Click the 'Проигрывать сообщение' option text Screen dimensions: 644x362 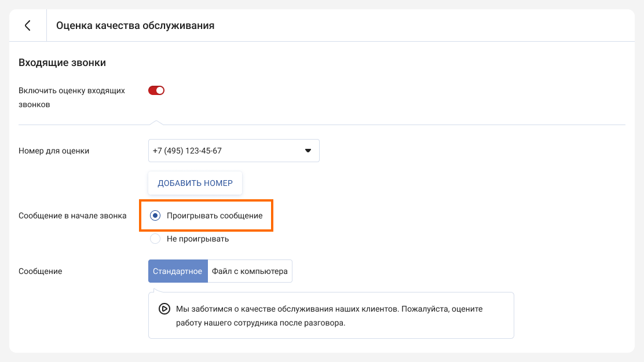pos(214,215)
